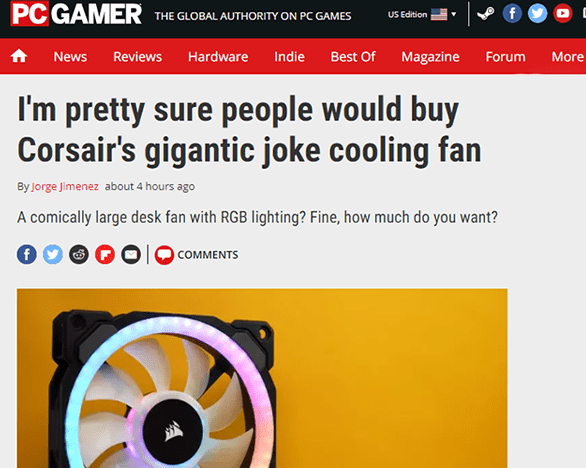
Task: Expand the More menu in navigation
Action: click(x=567, y=57)
